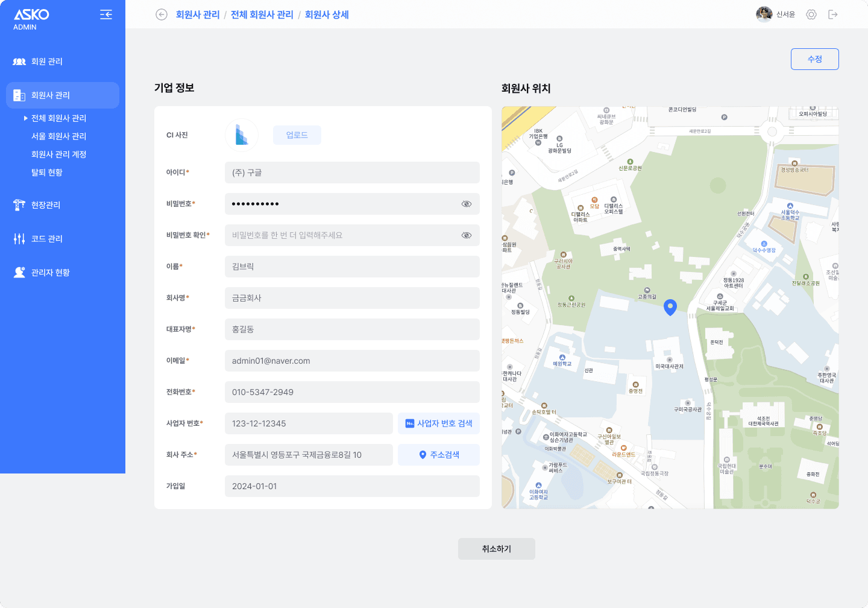Click the 석조전 대한제국역사관 map label

click(x=763, y=421)
